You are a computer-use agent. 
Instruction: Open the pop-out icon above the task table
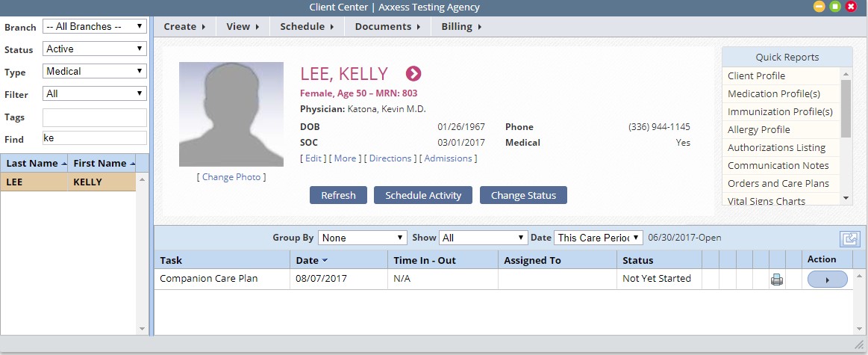pyautogui.click(x=849, y=238)
